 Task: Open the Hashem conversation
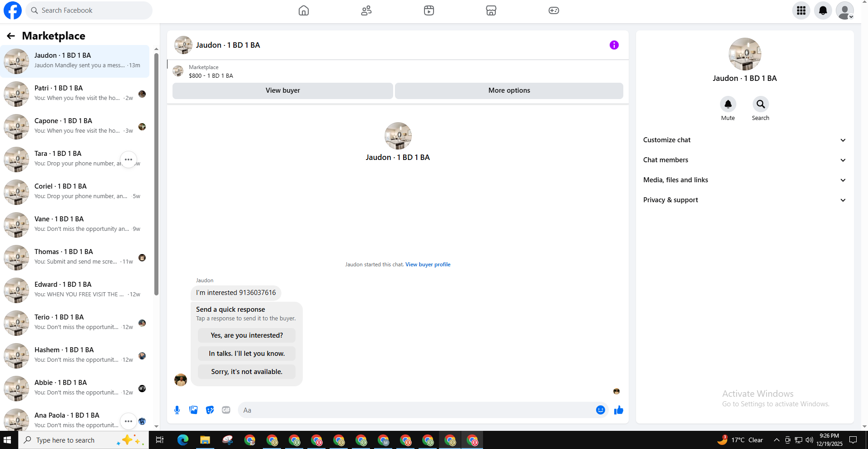[x=75, y=356]
